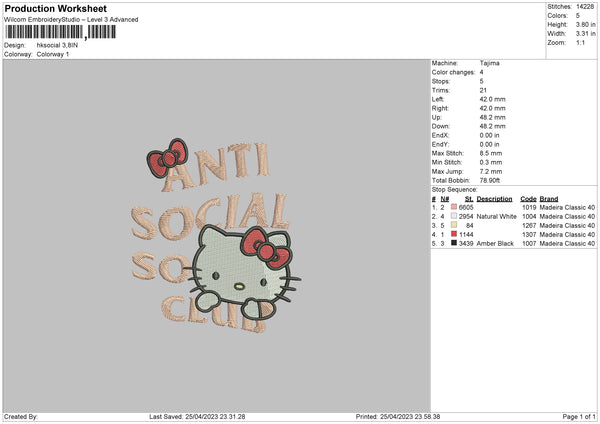600x424 pixels.
Task: Click the Colorway 1 label
Action: click(x=56, y=53)
